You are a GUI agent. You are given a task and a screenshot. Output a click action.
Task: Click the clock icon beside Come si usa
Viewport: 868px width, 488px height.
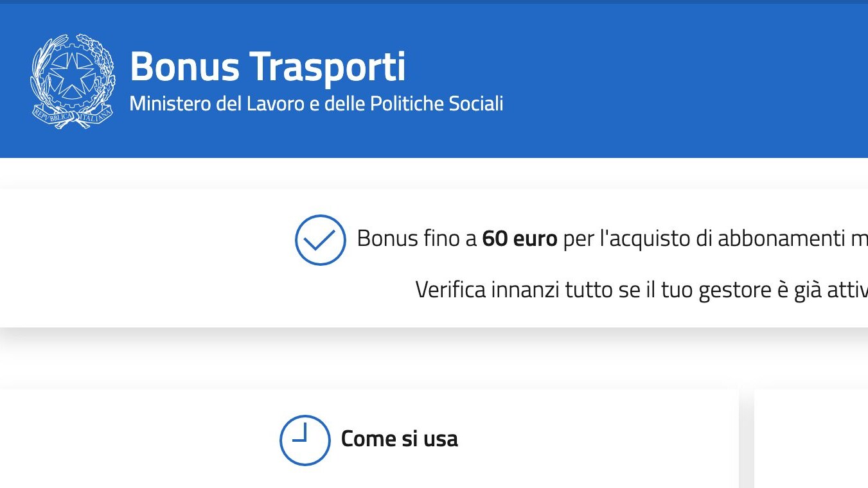point(305,440)
